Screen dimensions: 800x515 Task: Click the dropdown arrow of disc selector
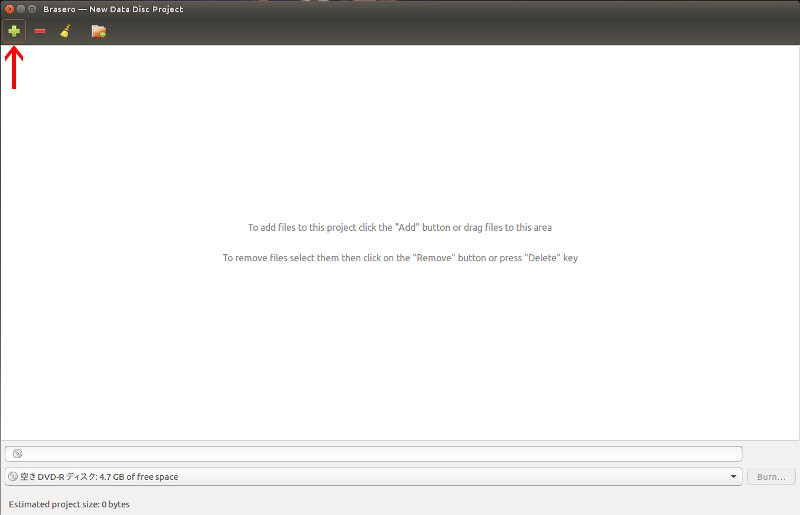click(733, 476)
